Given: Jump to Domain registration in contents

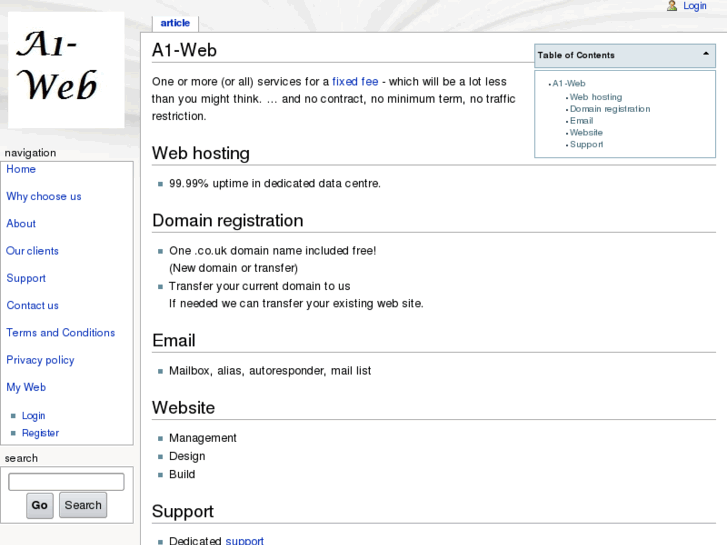Looking at the screenshot, I should 610,109.
